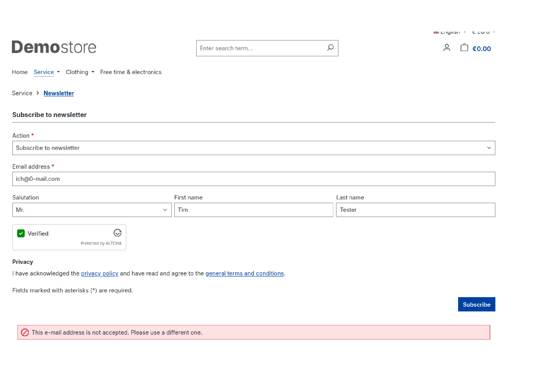Image resolution: width=555 pixels, height=392 pixels.
Task: Click the Email address input field
Action: 254,179
